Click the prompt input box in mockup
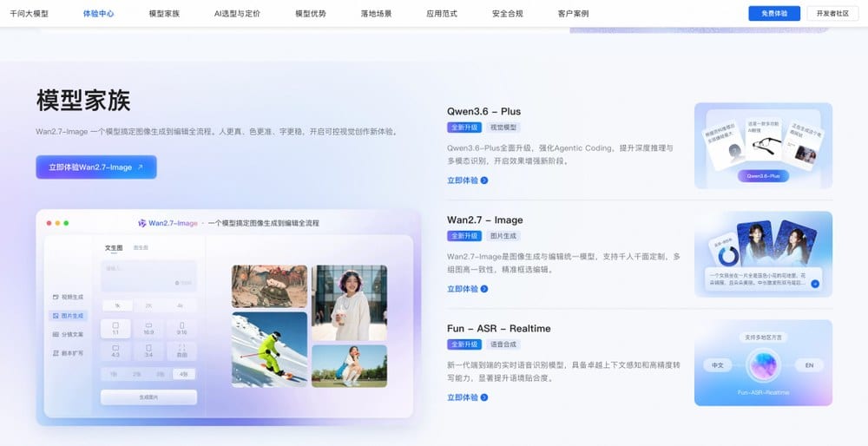 (x=148, y=276)
